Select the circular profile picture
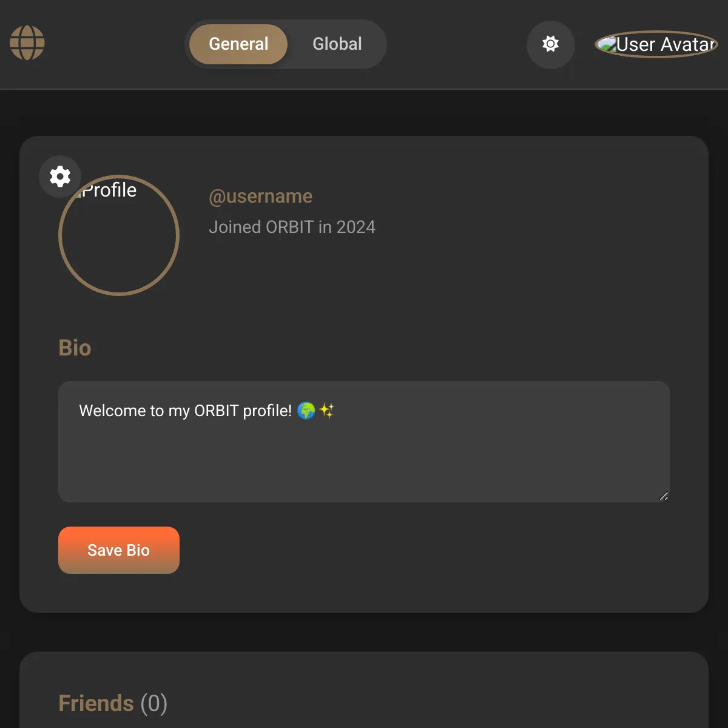 click(x=119, y=235)
